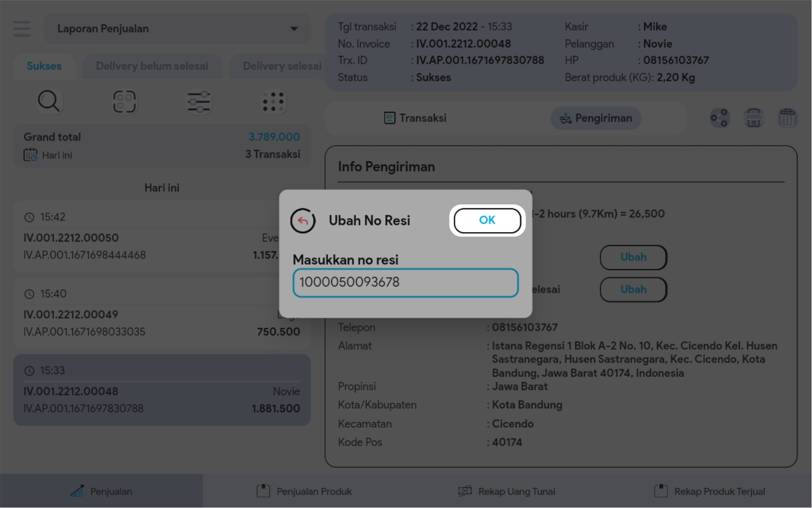The width and height of the screenshot is (812, 508).
Task: Open Rekap Uang Tunai bottom tab
Action: (x=507, y=492)
